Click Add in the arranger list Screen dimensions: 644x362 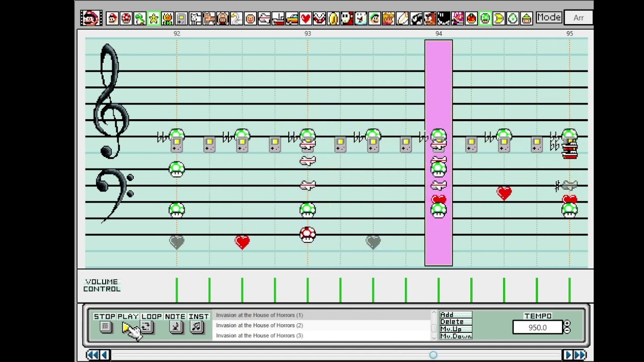coord(455,315)
